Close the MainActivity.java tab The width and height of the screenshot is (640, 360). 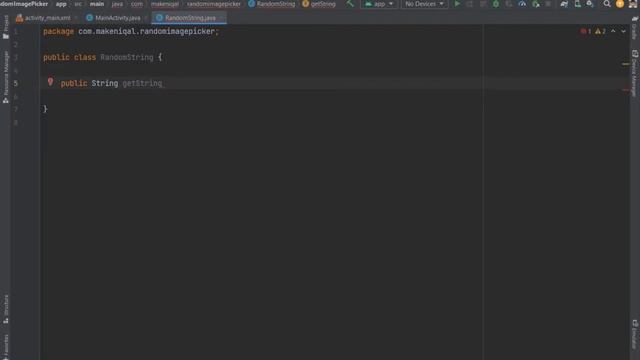tap(146, 18)
